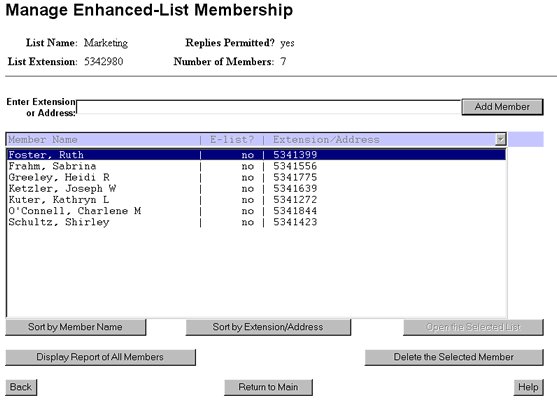557x403 pixels.
Task: Focus the Enter Extension or Address field
Action: [269, 107]
